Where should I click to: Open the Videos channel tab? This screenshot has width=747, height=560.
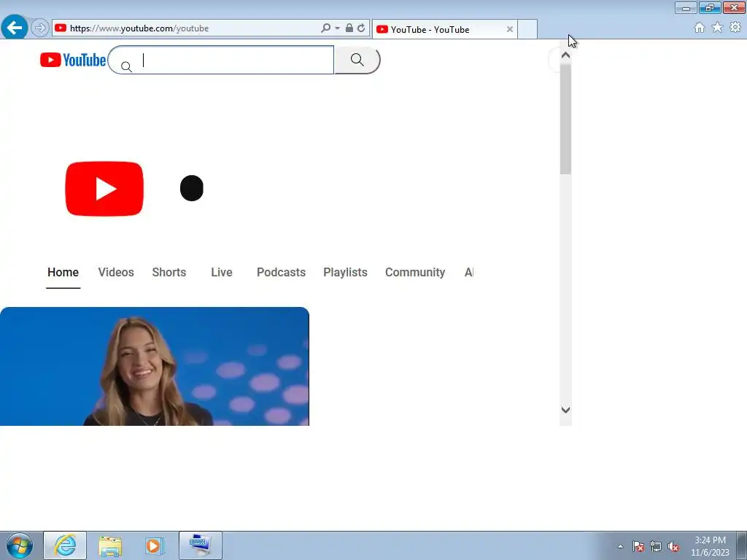click(x=116, y=273)
